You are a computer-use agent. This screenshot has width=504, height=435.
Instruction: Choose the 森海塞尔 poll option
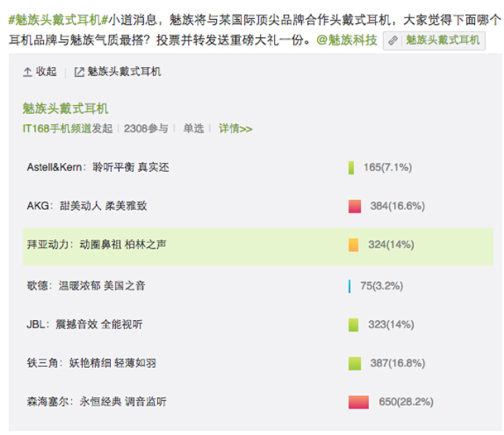coord(257,402)
